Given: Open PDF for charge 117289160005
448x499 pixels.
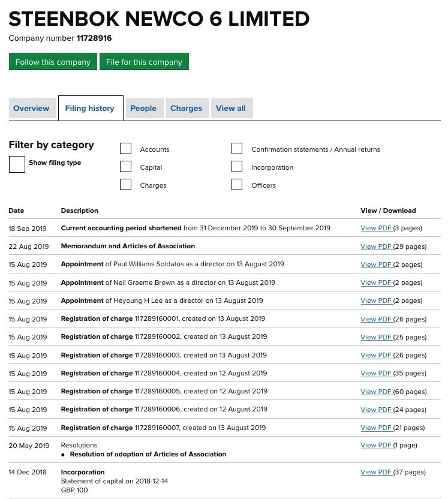Looking at the screenshot, I should (376, 392).
